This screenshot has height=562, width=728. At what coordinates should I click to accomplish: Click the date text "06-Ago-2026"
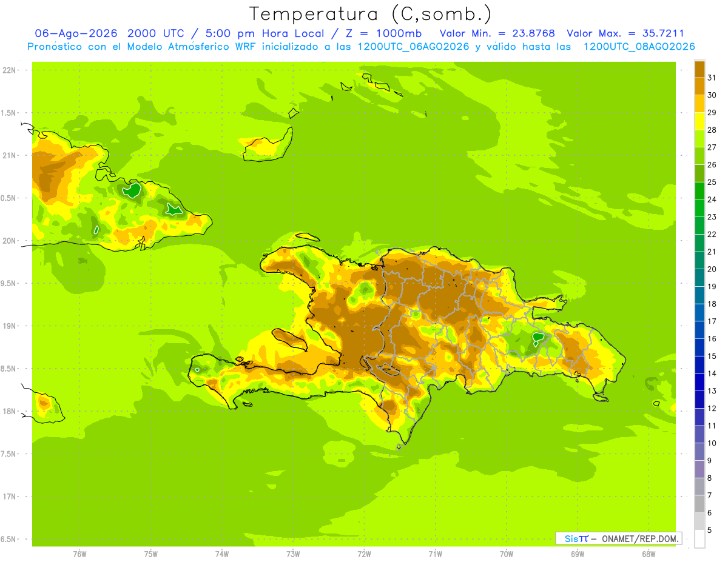(76, 33)
